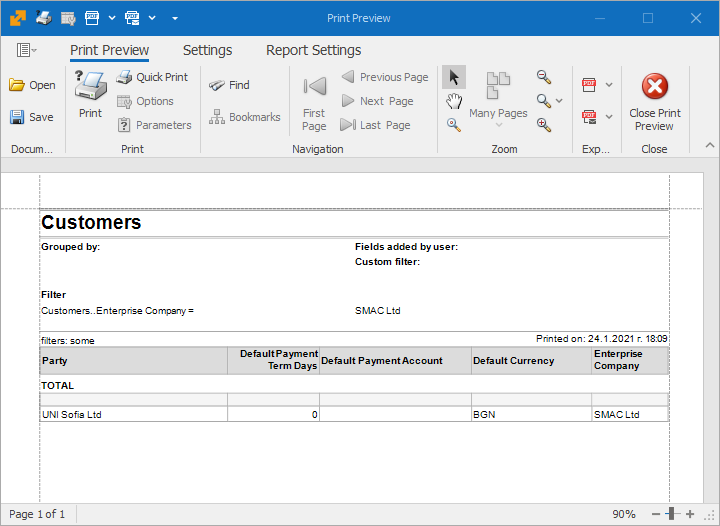
Task: Click the TOTAL row label
Action: click(57, 386)
